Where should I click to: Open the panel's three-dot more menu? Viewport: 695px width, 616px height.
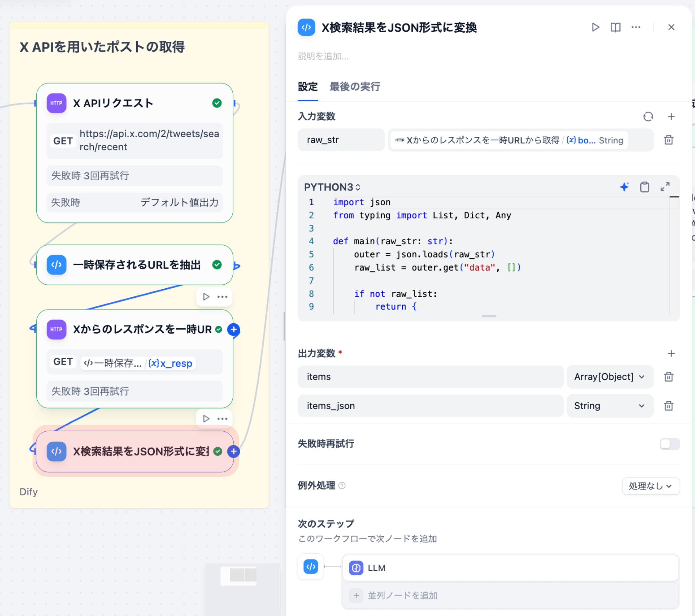(x=636, y=27)
